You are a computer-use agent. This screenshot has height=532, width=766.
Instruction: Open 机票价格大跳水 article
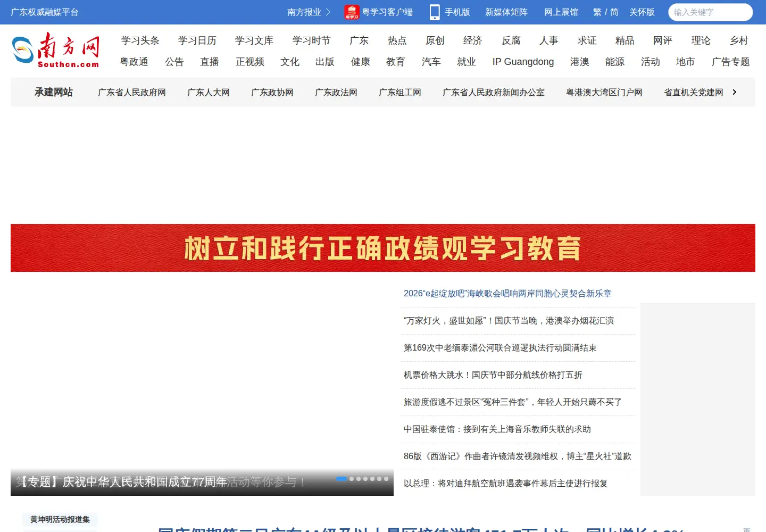tap(493, 375)
